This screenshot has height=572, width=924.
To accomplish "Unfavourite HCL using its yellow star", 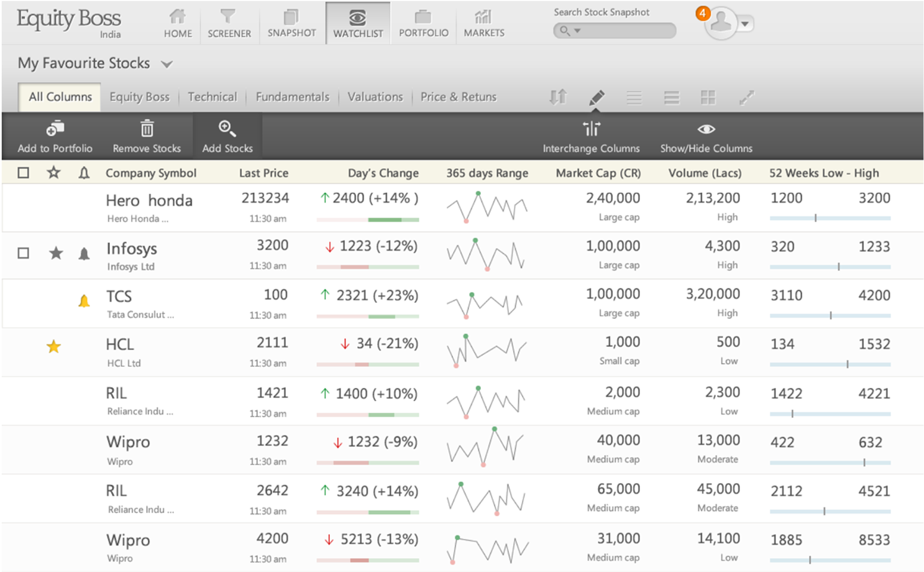I will click(54, 346).
